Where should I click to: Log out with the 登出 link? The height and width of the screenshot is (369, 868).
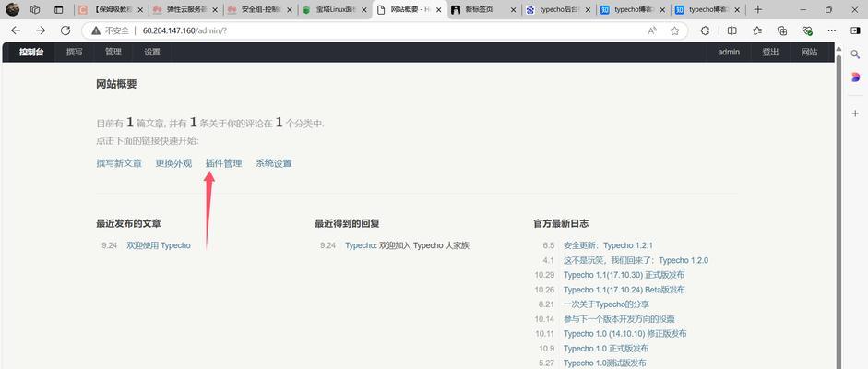(x=770, y=52)
